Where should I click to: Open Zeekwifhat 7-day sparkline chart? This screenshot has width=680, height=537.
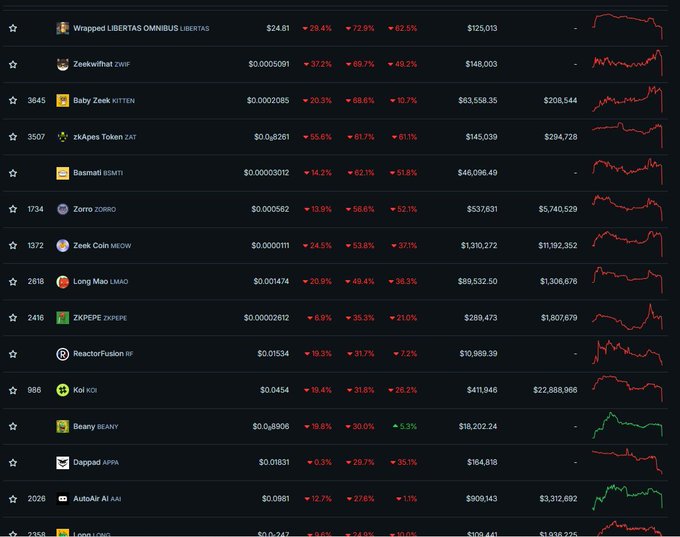tap(628, 63)
